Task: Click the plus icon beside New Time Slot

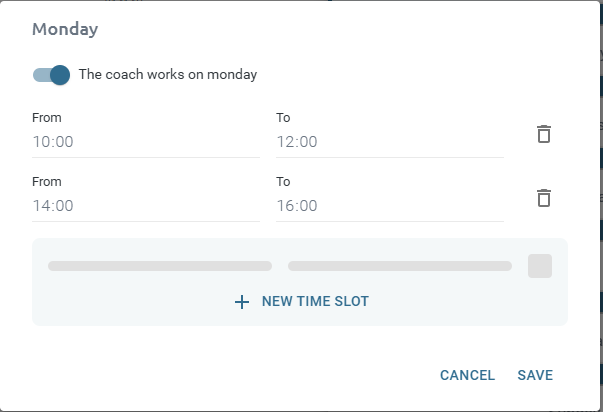Action: (x=241, y=302)
